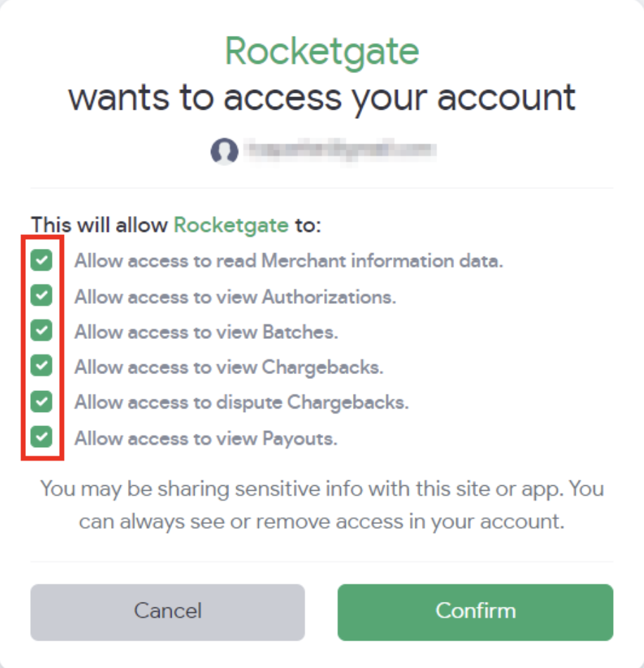The width and height of the screenshot is (644, 668).
Task: Uncheck the read Merchant information checkbox
Action: coord(41,260)
